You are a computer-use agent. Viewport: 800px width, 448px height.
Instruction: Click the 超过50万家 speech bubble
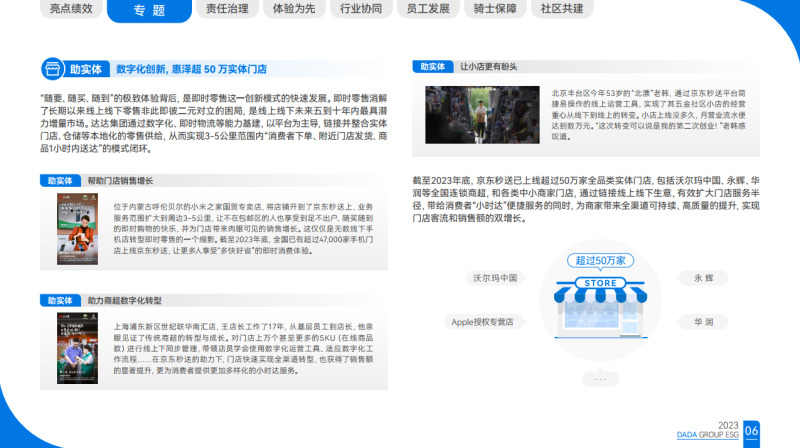point(601,261)
